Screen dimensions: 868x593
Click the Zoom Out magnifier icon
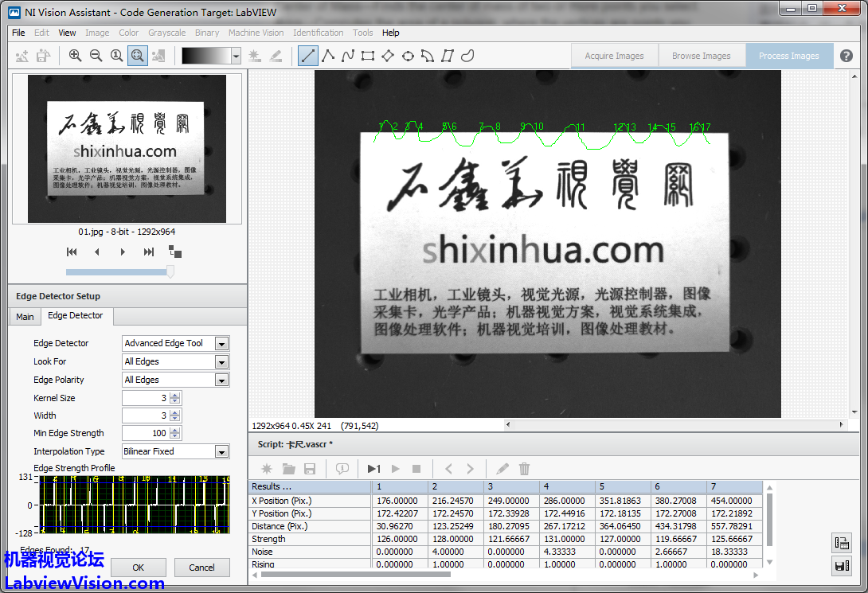click(x=96, y=56)
